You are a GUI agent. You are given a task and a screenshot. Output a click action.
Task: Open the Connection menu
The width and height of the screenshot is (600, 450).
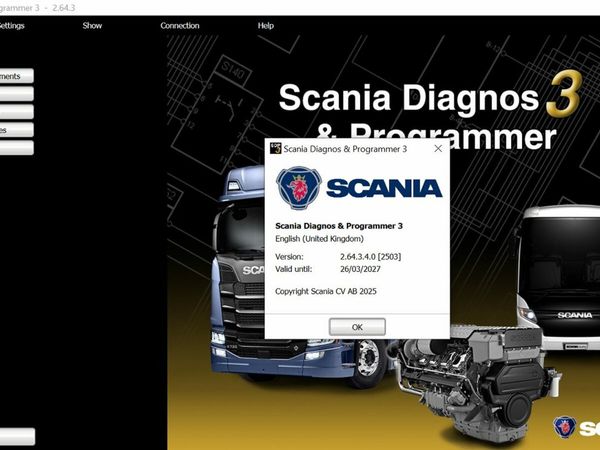coord(180,26)
